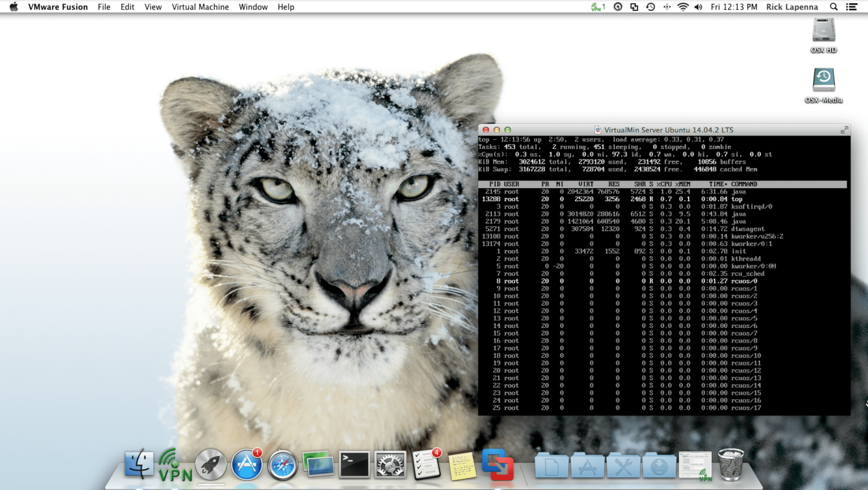This screenshot has width=868, height=490.
Task: Click the rcuos/0 running process row
Action: [662, 281]
